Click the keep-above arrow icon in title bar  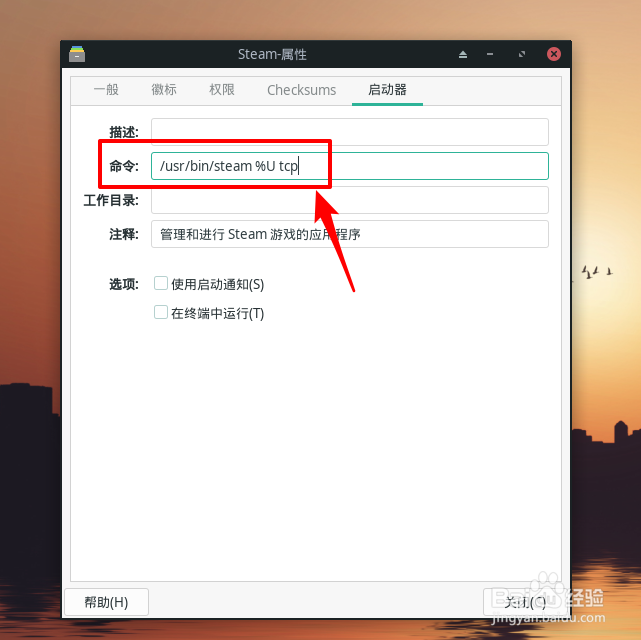pos(463,54)
